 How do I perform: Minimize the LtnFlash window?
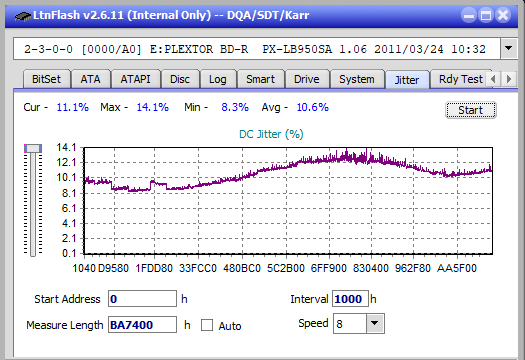pos(469,15)
